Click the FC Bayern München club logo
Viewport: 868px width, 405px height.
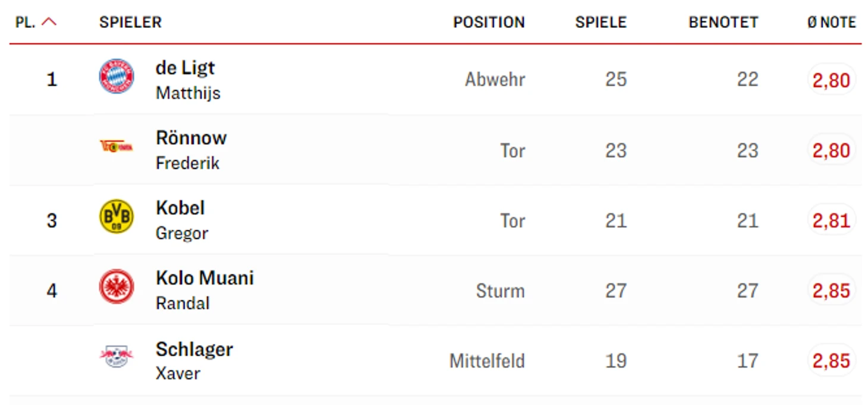pos(117,77)
